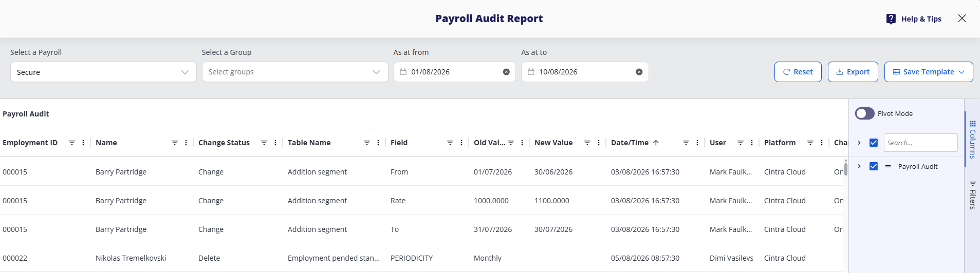Uncheck the Payroll Audit column group checkbox
The width and height of the screenshot is (980, 273).
pos(874,166)
